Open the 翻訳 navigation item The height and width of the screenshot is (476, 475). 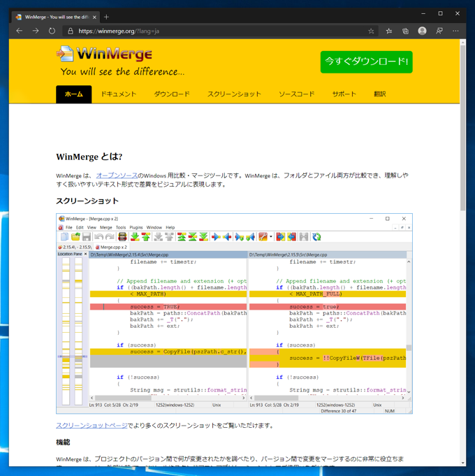click(x=380, y=94)
